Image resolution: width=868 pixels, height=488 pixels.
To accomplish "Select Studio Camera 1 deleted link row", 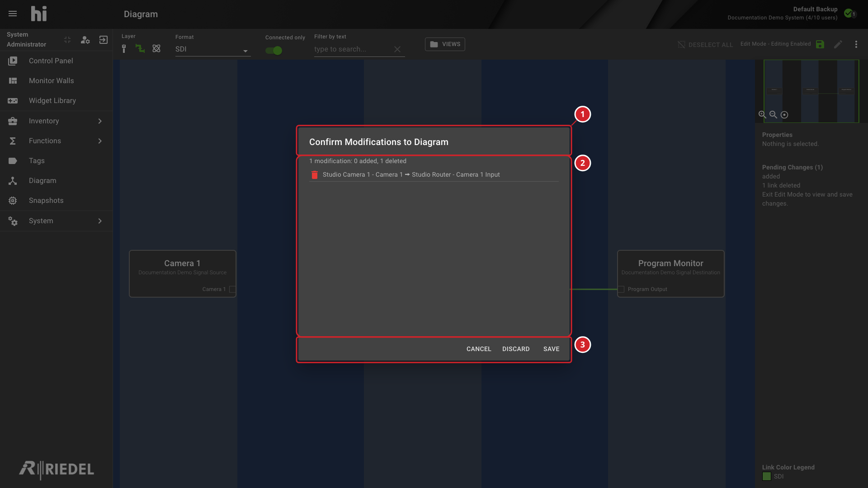I will pyautogui.click(x=434, y=175).
